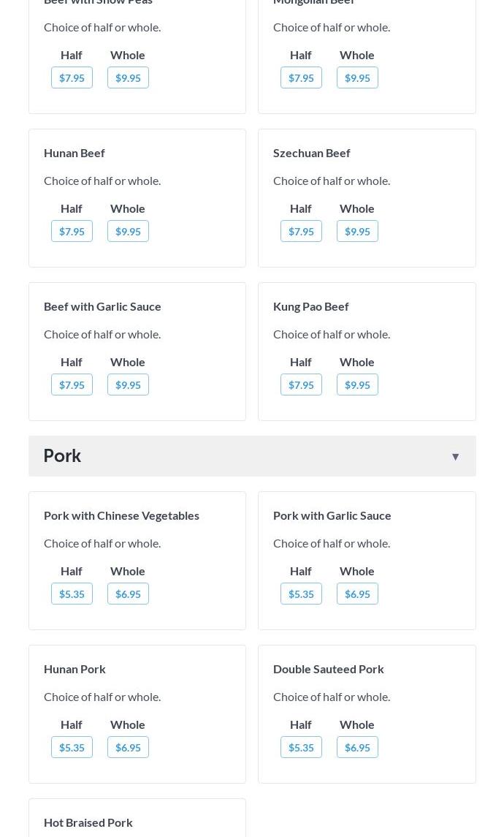
Task: Select Whole price for Hunan Beef
Action: point(128,231)
